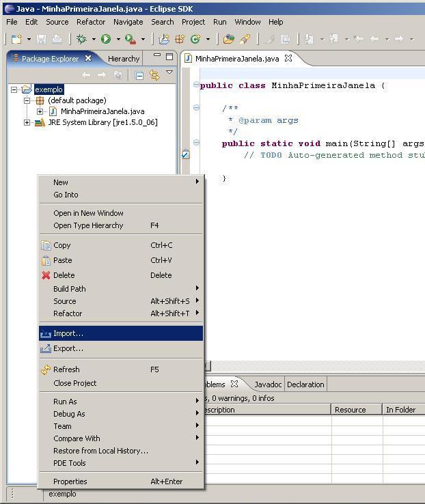This screenshot has width=425, height=504.
Task: Click the Back navigation arrow in Package Explorer
Action: (x=86, y=75)
